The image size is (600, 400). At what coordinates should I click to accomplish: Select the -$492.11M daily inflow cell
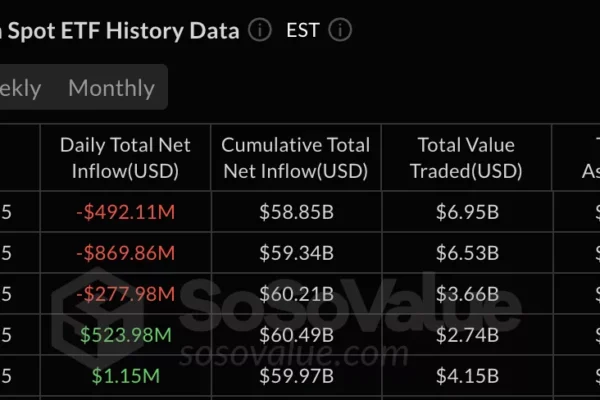125,212
